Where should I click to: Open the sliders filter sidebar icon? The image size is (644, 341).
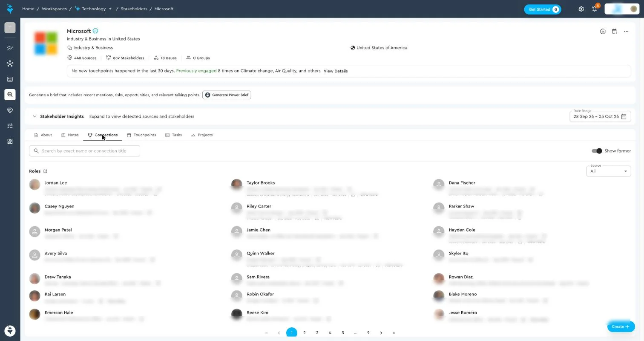[10, 126]
